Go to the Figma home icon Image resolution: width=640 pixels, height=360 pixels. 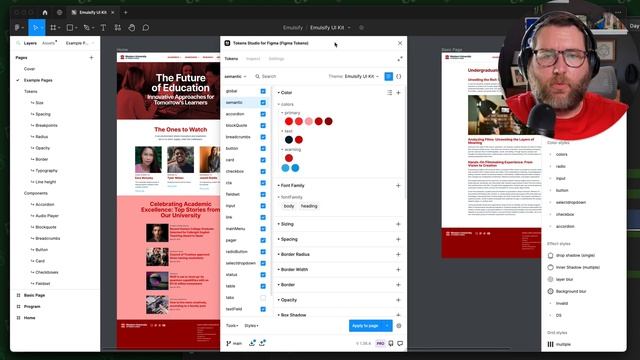point(45,13)
